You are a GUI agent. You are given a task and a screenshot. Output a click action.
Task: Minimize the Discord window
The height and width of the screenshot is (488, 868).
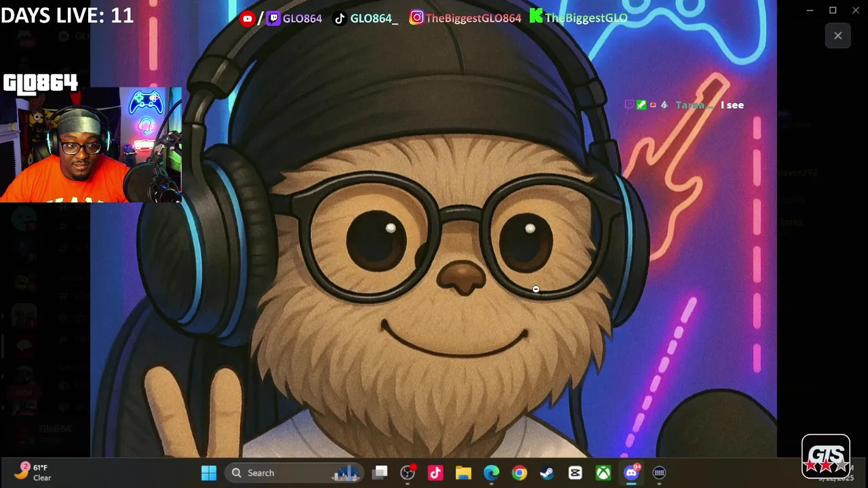810,10
